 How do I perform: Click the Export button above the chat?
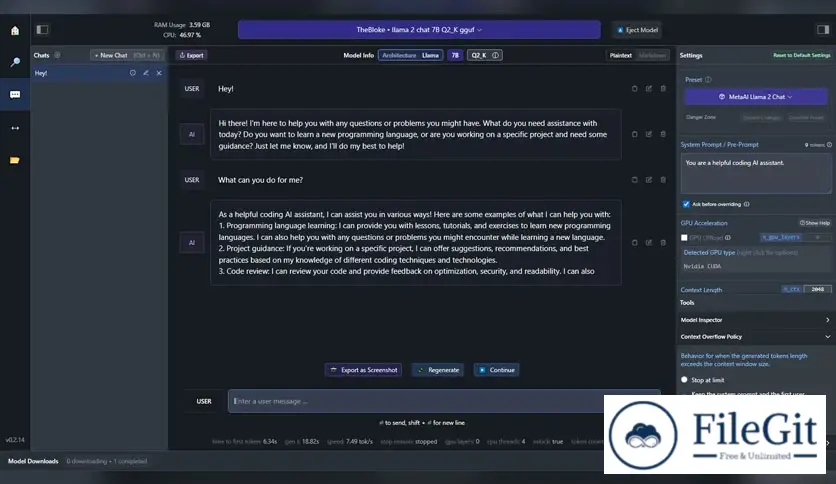191,55
